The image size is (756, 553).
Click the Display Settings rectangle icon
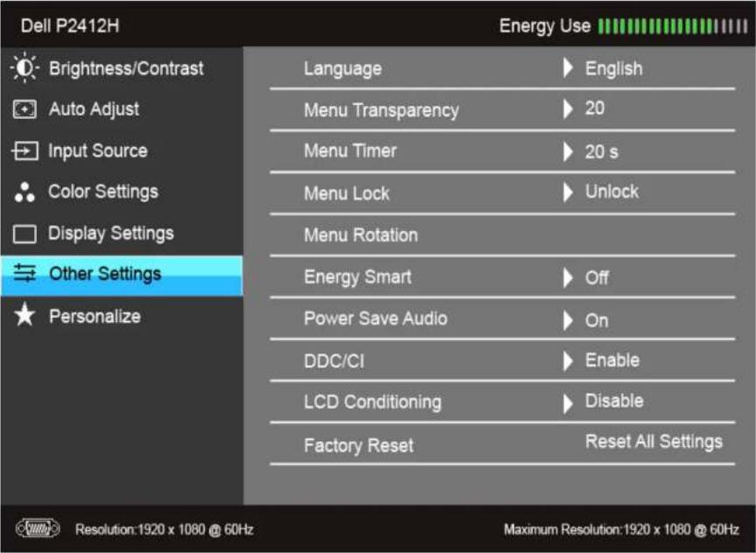click(x=24, y=234)
